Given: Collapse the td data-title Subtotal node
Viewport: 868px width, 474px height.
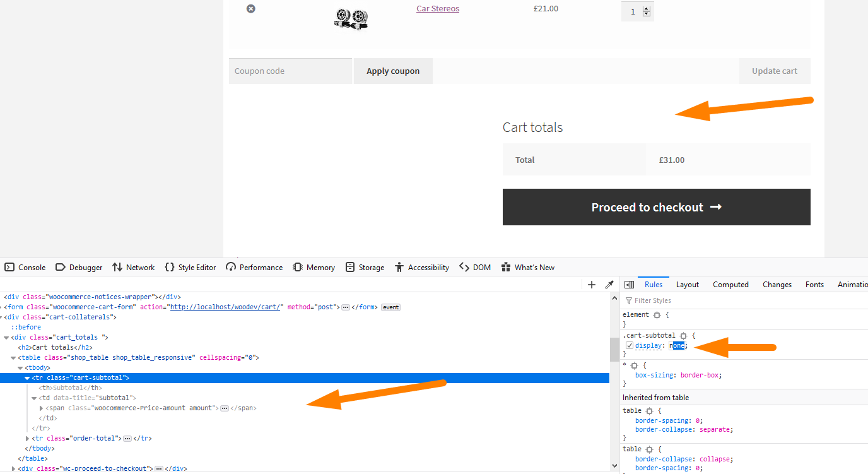Looking at the screenshot, I should click(x=34, y=398).
